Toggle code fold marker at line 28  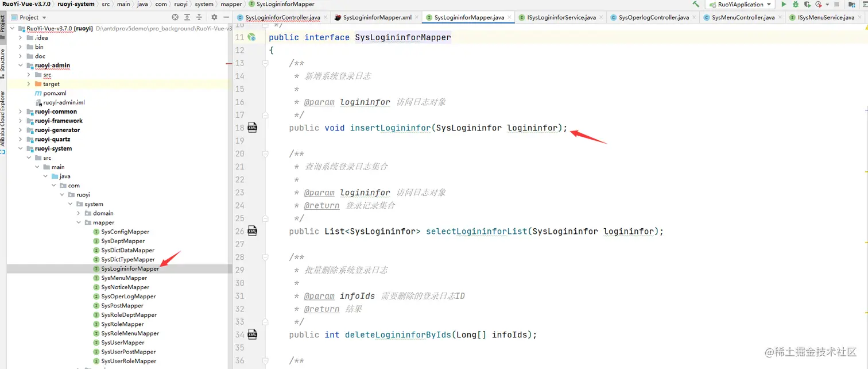tap(265, 257)
